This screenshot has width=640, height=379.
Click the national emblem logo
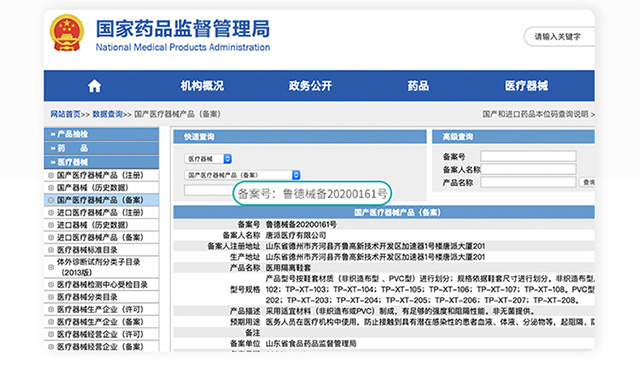pos(67,33)
